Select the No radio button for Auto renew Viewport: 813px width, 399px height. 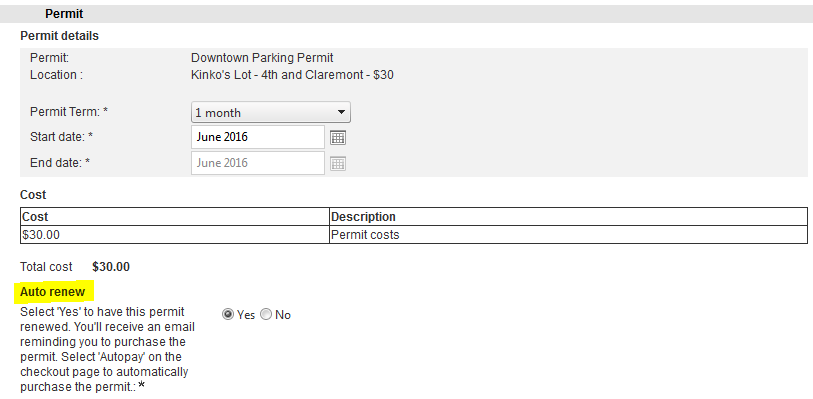[266, 315]
